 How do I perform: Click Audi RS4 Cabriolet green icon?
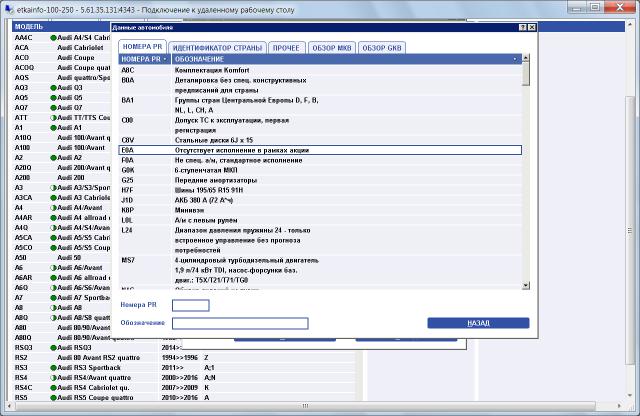click(53, 388)
